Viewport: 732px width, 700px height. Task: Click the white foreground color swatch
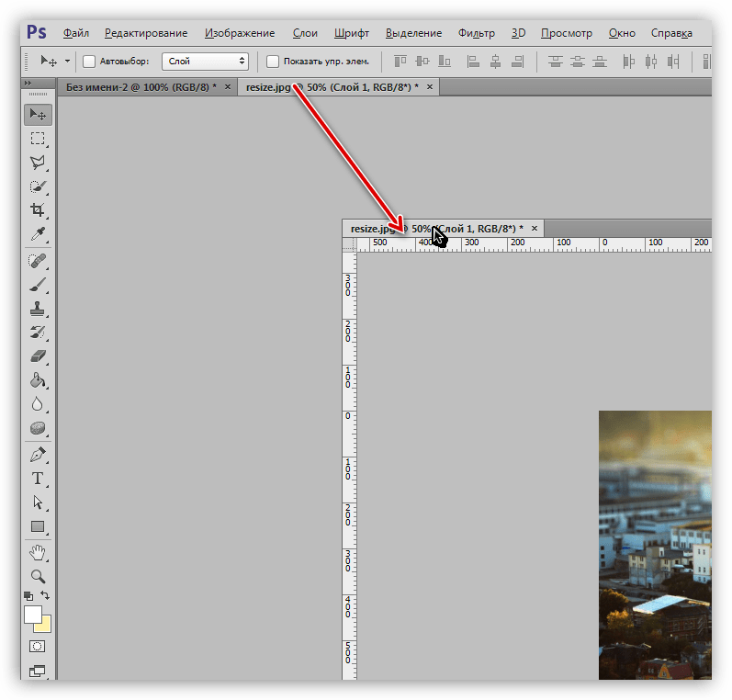click(x=32, y=614)
